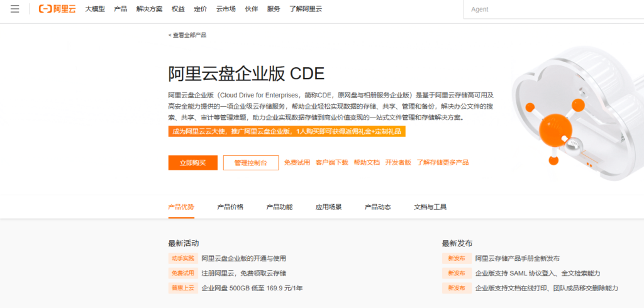Focus the Agent search field
The height and width of the screenshot is (308, 644).
pos(553,9)
